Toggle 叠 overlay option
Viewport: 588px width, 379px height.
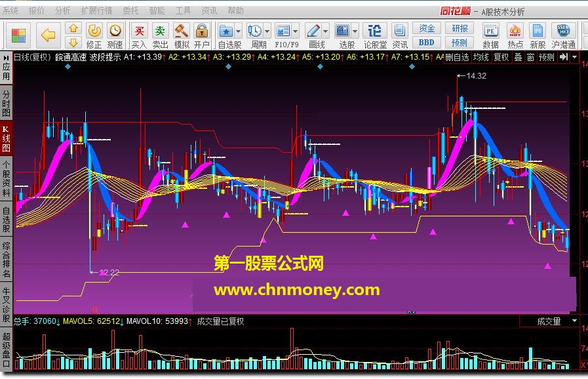point(518,57)
